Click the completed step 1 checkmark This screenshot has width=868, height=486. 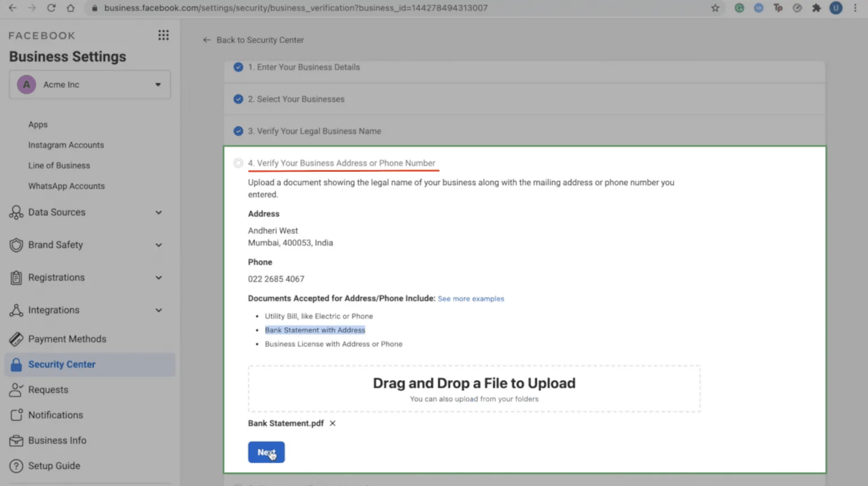click(238, 67)
